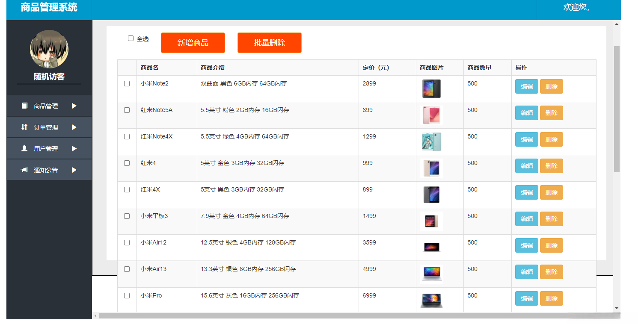
Task: Click 删除 for 红米Note5A
Action: pos(552,113)
